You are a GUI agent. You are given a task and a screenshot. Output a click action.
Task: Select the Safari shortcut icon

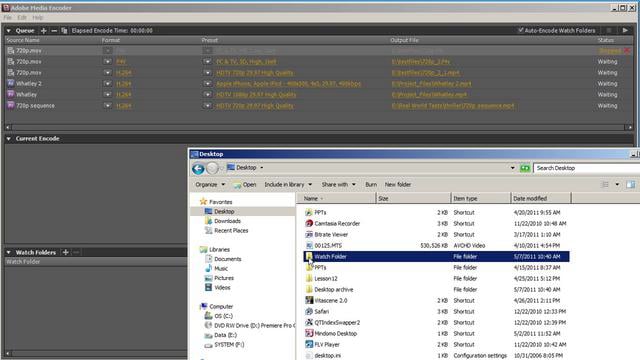click(309, 311)
